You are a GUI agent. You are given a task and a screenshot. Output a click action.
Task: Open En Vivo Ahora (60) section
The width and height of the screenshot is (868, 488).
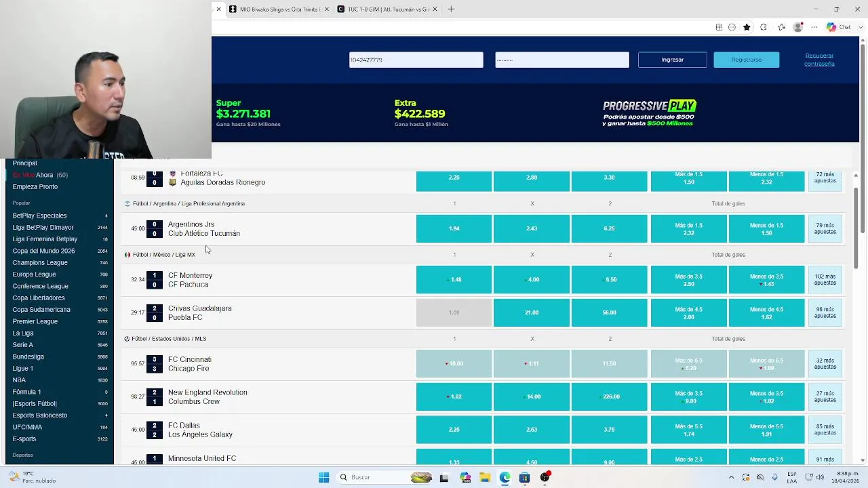click(40, 175)
